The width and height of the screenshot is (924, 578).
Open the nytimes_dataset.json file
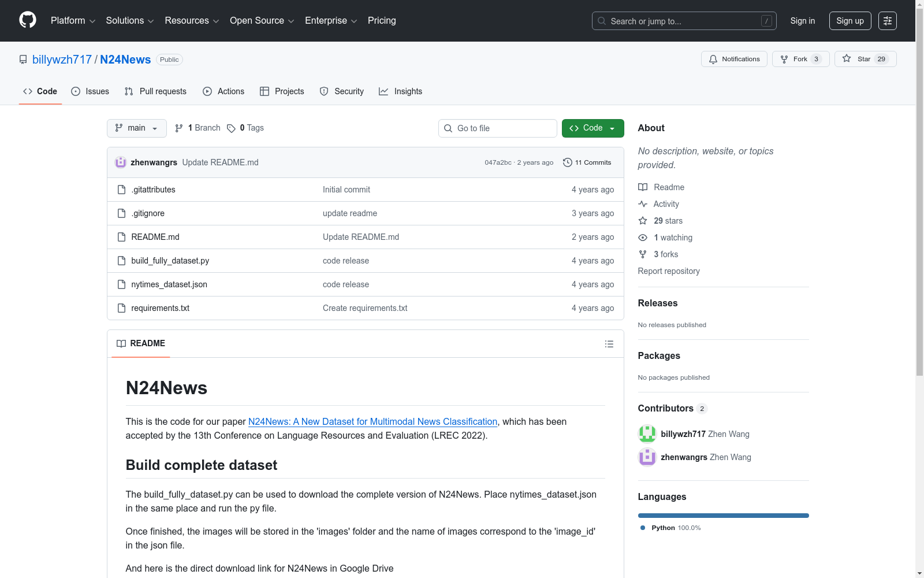click(169, 284)
